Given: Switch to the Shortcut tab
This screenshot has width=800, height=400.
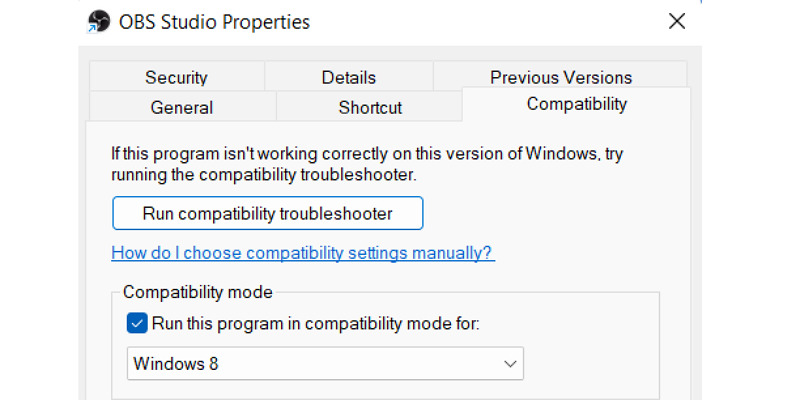Looking at the screenshot, I should click(x=370, y=107).
